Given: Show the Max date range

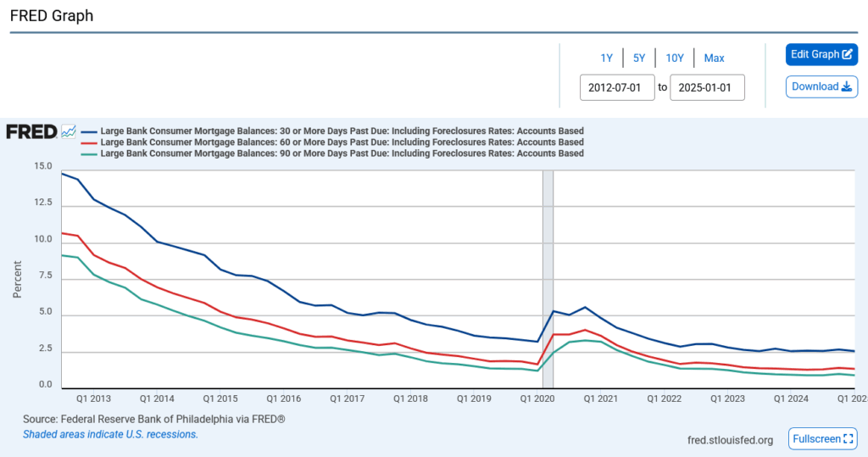Looking at the screenshot, I should pyautogui.click(x=714, y=58).
